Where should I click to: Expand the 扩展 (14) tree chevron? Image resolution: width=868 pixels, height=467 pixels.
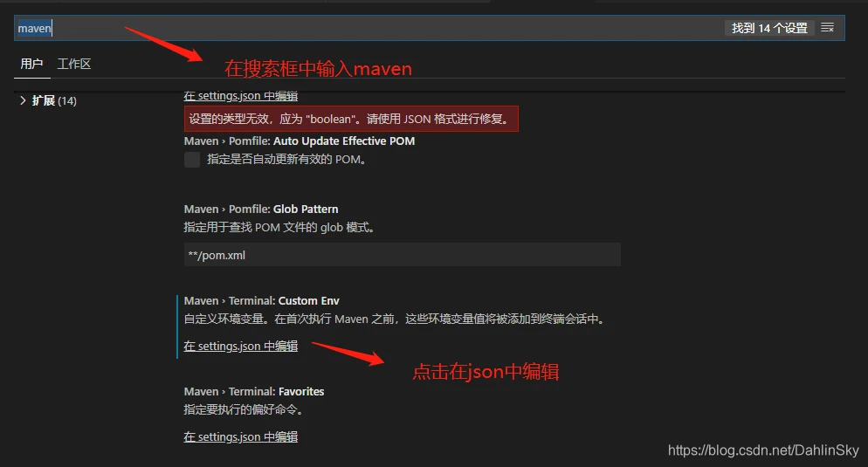(x=23, y=100)
